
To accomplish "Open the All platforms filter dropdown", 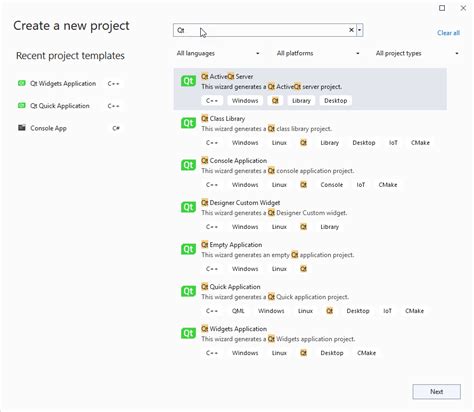I will [x=318, y=53].
